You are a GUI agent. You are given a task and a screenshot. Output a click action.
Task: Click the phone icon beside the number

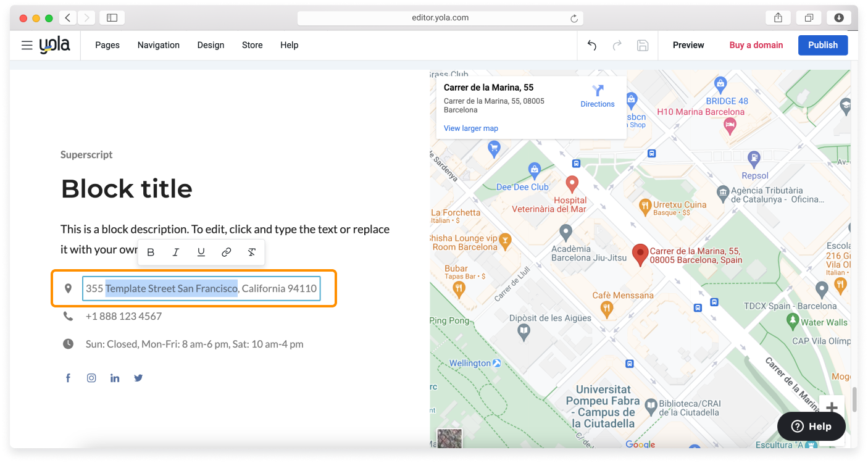tap(68, 316)
